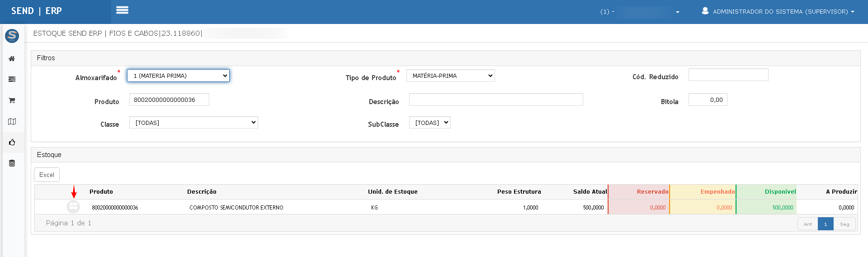Click the hamburger menu icon in header

click(122, 10)
